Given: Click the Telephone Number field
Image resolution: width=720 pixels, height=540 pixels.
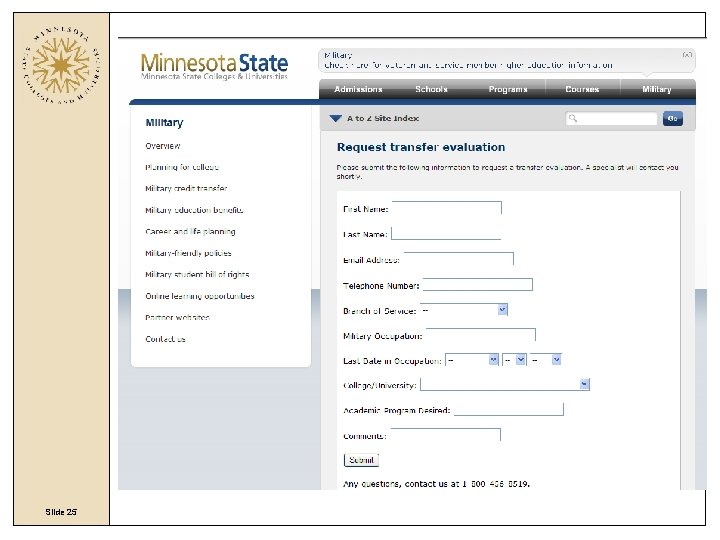Looking at the screenshot, I should 478,285.
